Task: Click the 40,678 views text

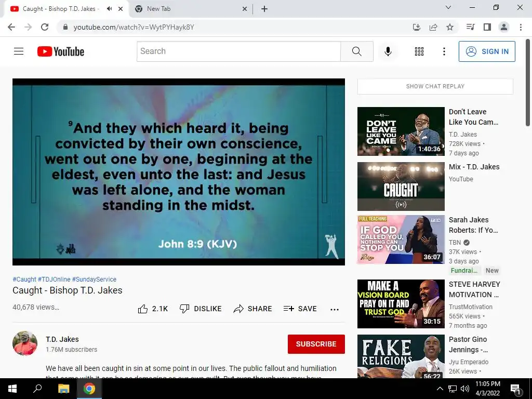Action: point(36,307)
